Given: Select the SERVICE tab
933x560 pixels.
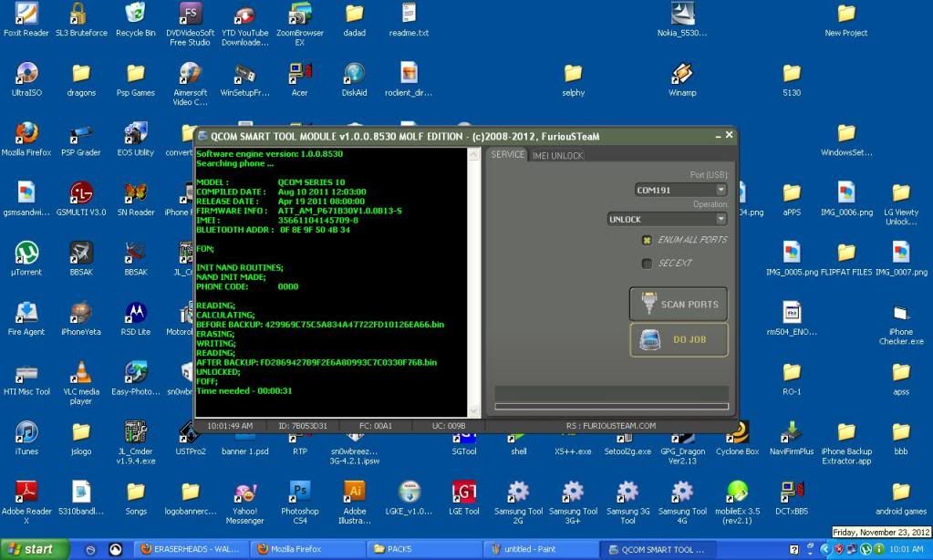Looking at the screenshot, I should point(508,155).
